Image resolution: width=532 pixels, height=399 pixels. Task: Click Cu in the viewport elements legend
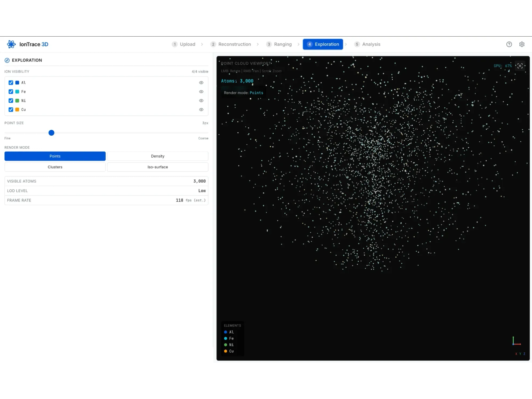pyautogui.click(x=229, y=351)
